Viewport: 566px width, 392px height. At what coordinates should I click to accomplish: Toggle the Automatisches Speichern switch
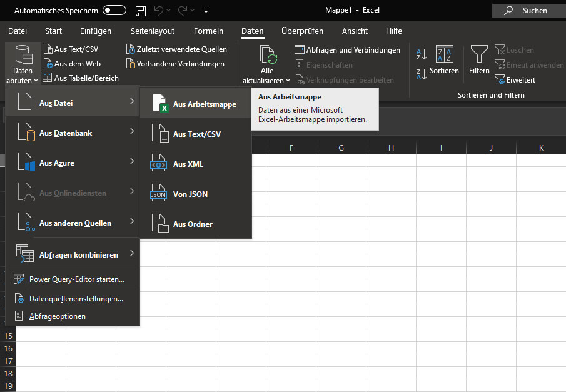pyautogui.click(x=114, y=10)
